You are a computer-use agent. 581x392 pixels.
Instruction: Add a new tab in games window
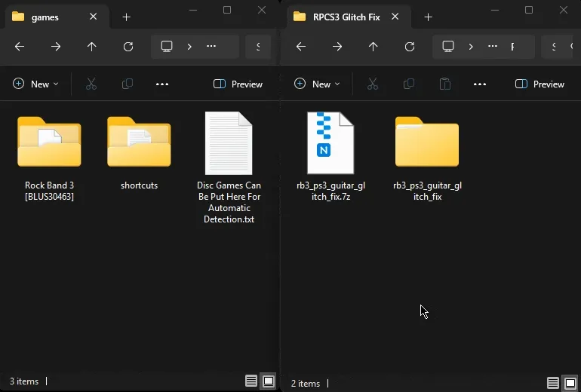(126, 17)
